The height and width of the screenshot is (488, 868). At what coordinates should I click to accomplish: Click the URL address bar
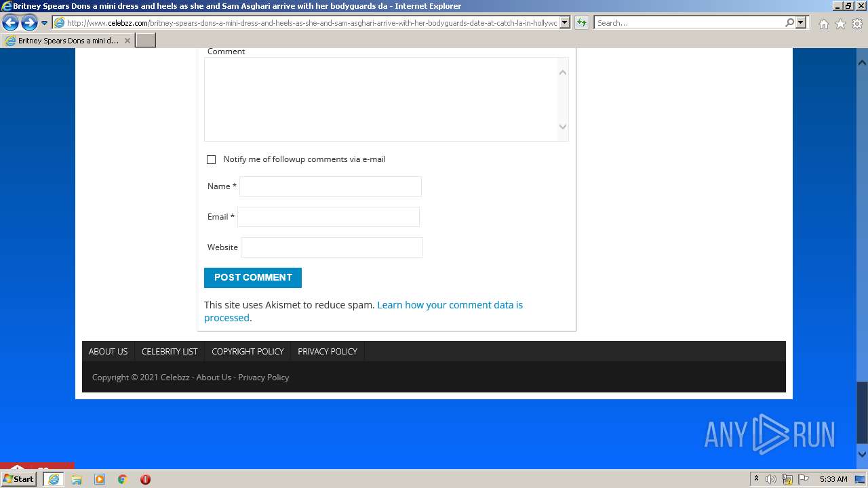click(312, 22)
